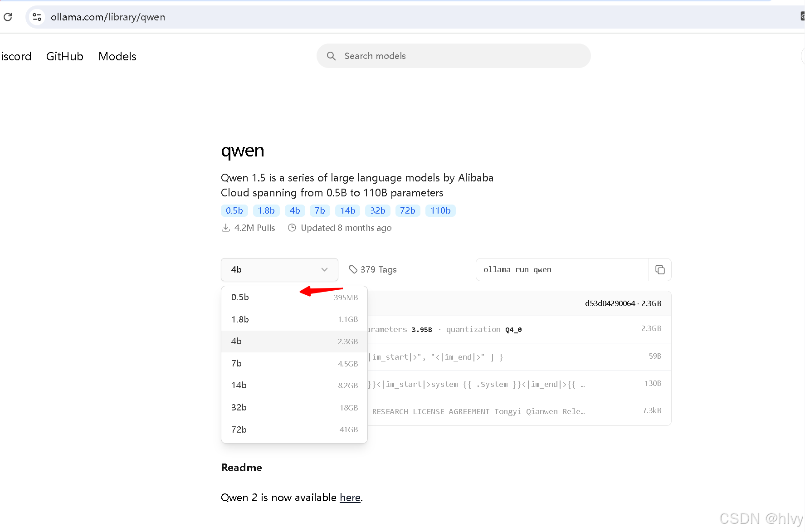The height and width of the screenshot is (532, 805).
Task: Focus the Search models field
Action: (454, 56)
